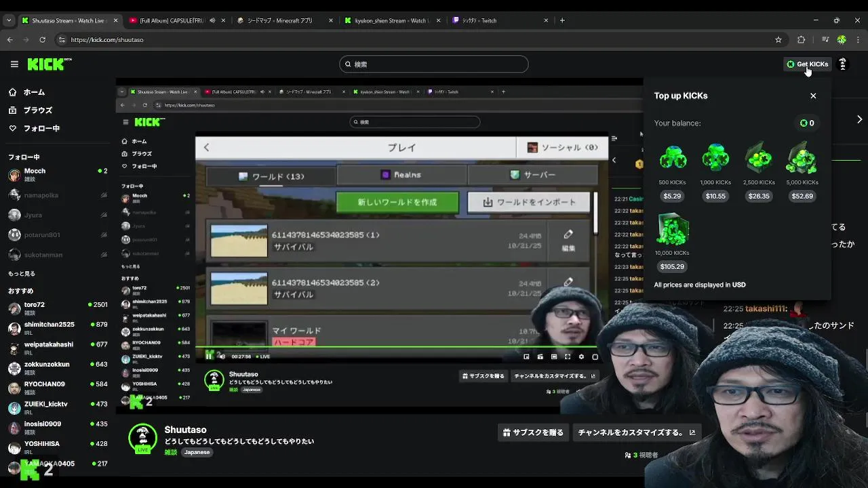Viewport: 868px width, 488px height.
Task: Switch to the Twitch browser tab
Action: pos(500,20)
